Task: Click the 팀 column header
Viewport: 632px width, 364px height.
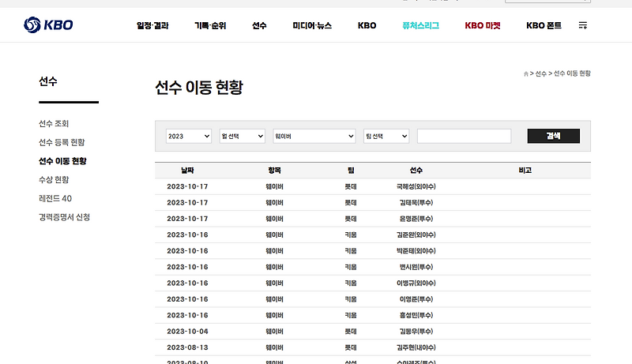Action: [x=351, y=171]
